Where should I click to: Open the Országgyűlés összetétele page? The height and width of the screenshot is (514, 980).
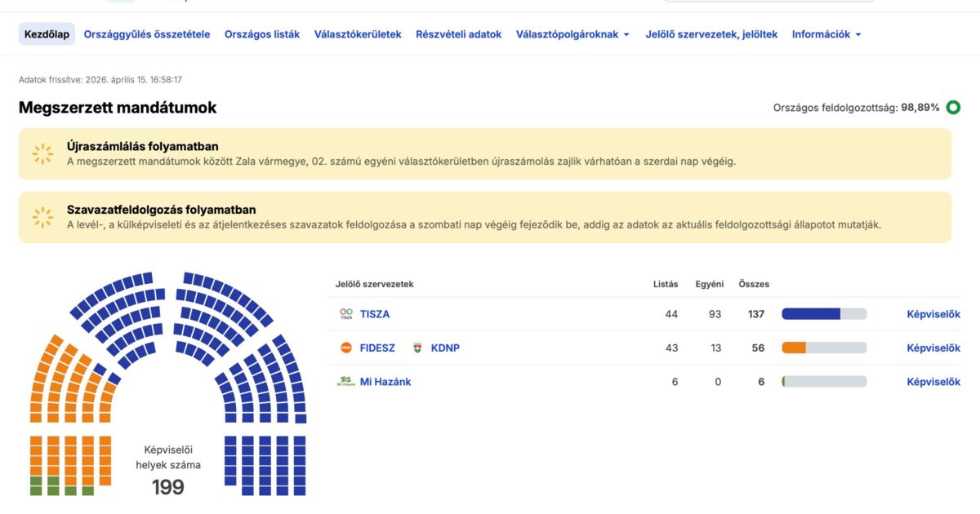pos(147,34)
